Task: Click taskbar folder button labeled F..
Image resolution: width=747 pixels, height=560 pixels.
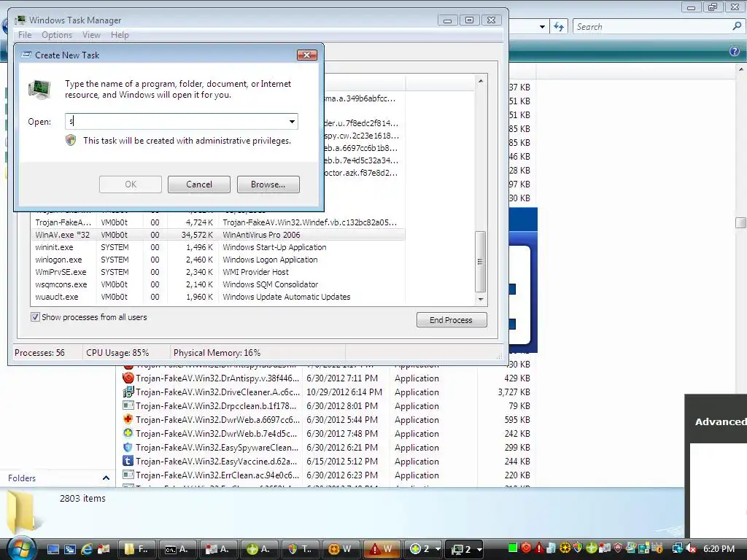Action: click(x=136, y=549)
